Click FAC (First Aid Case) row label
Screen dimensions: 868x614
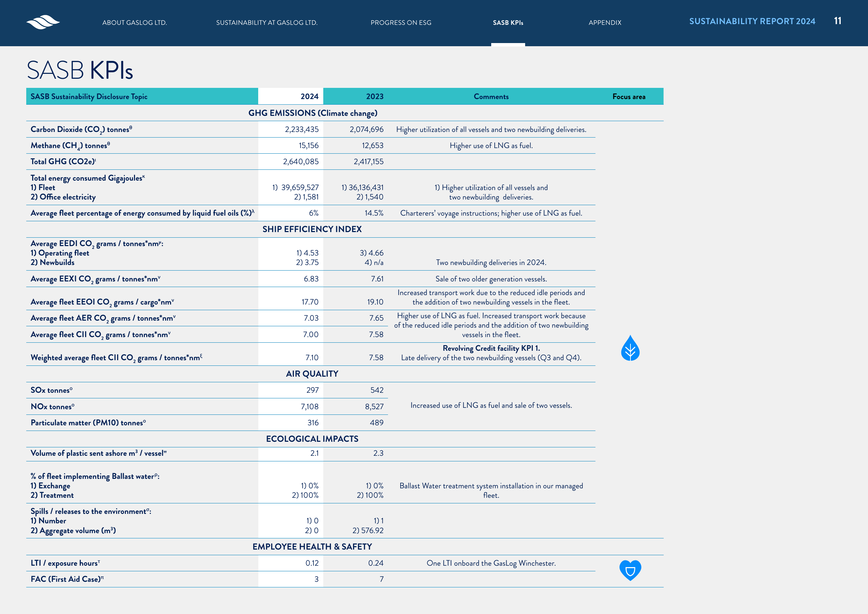[67, 579]
